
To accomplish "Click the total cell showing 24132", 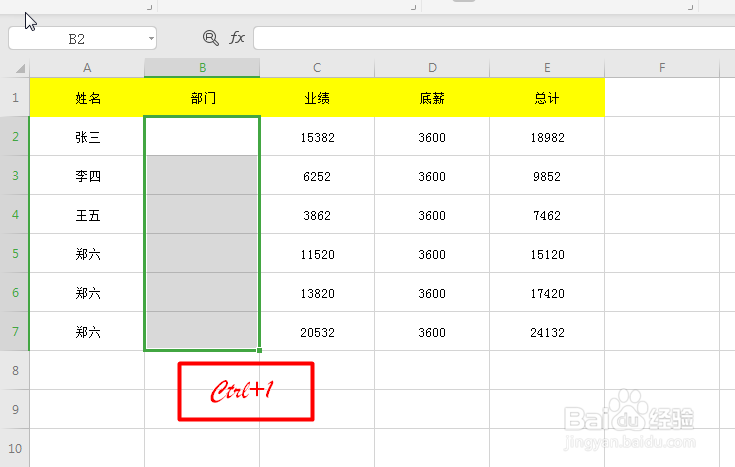I will click(547, 331).
